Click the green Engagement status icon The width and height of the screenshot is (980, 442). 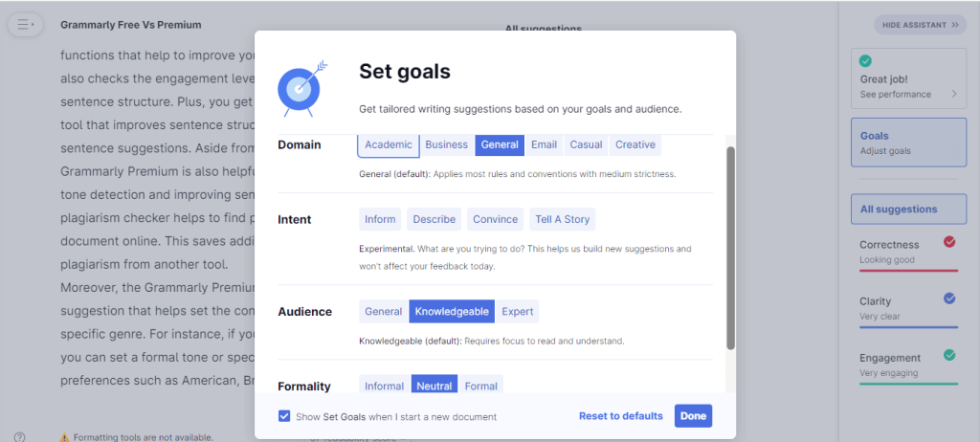[949, 355]
